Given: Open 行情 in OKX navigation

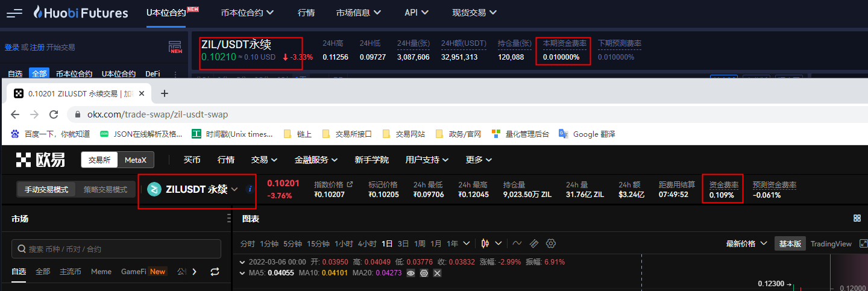Looking at the screenshot, I should pos(226,160).
